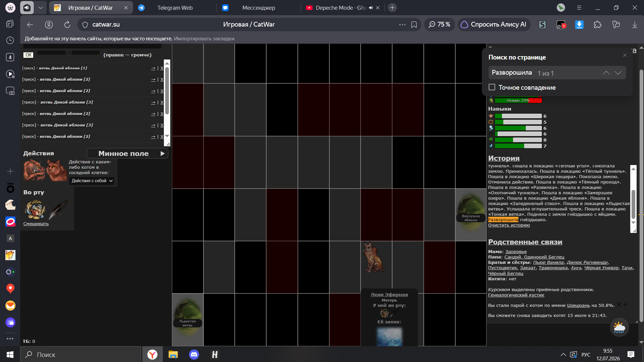This screenshot has width=644, height=362.
Task: Show hidden system tray icons
Action: 563,354
